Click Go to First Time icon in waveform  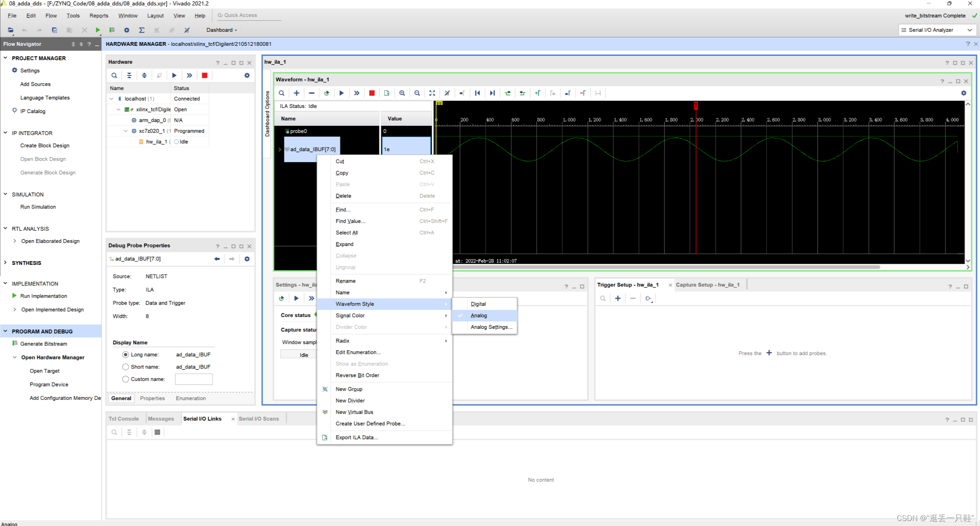click(477, 93)
